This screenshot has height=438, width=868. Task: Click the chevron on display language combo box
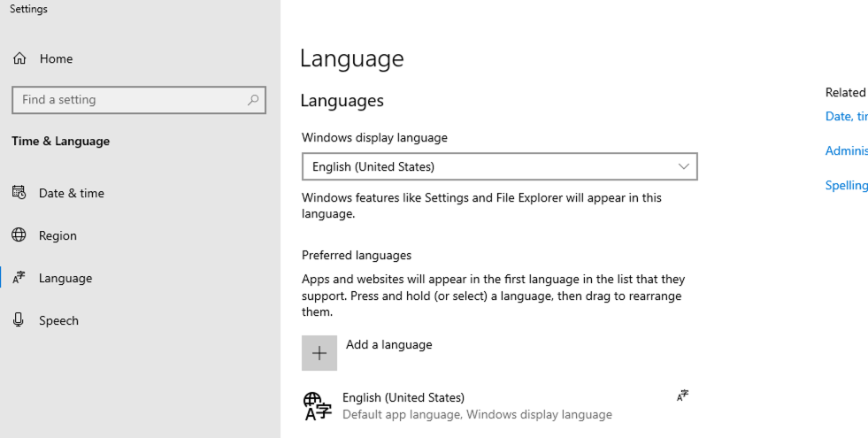pos(683,166)
